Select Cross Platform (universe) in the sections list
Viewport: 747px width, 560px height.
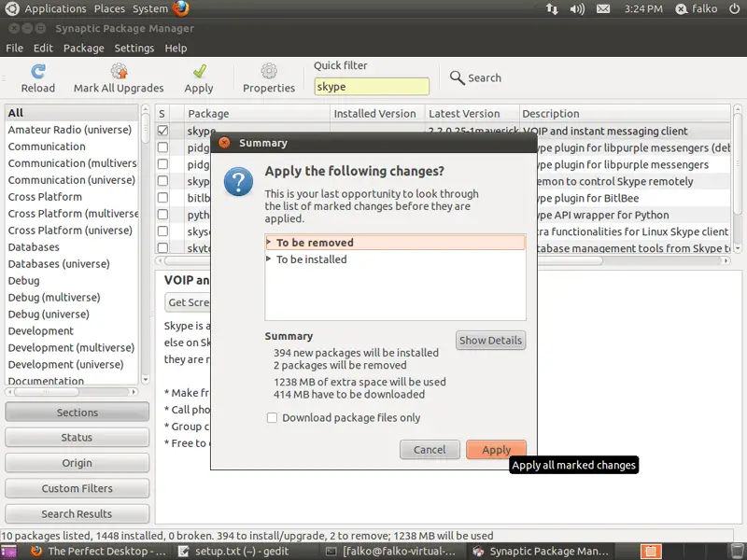point(72,230)
